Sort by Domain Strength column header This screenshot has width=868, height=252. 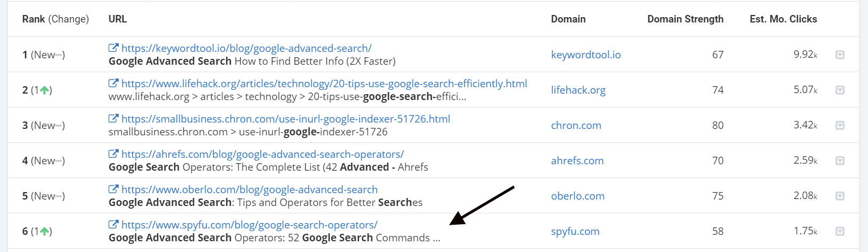coord(685,19)
